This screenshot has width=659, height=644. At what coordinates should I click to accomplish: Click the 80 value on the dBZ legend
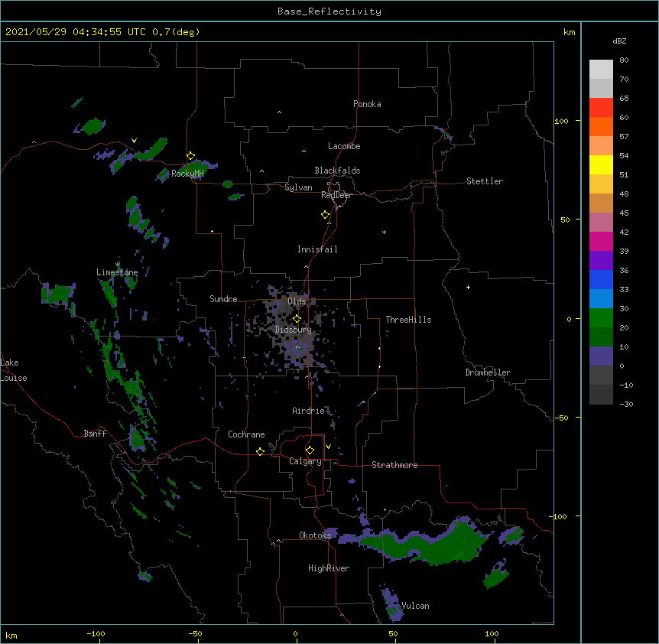pyautogui.click(x=624, y=60)
